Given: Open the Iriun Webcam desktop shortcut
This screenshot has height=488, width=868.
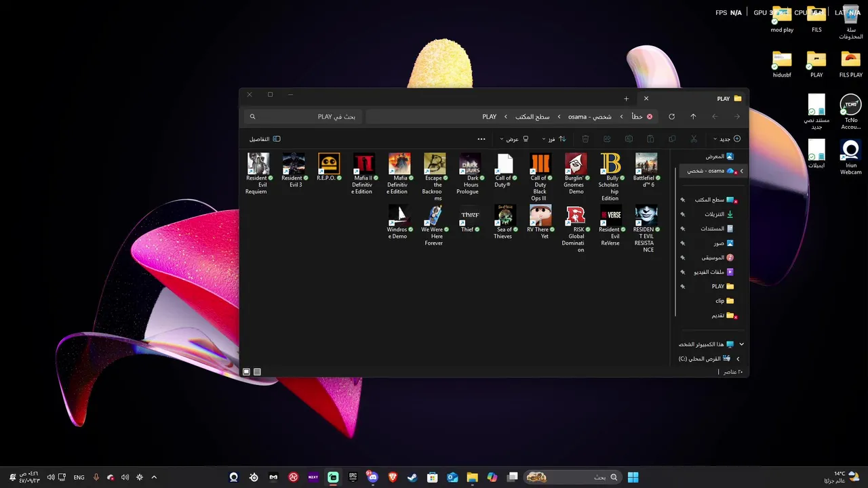Looking at the screenshot, I should point(851,158).
